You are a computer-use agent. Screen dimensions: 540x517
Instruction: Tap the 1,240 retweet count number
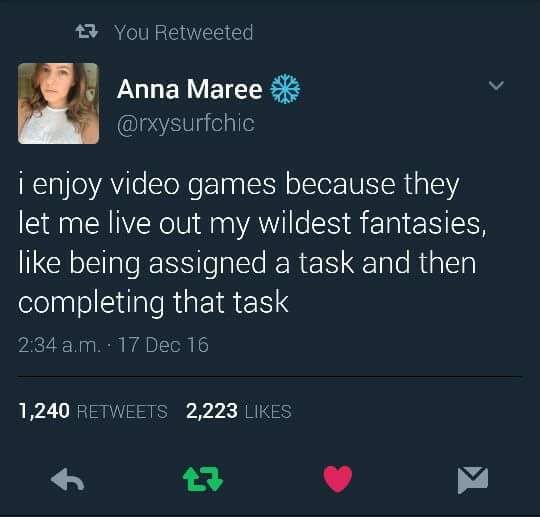pos(44,411)
